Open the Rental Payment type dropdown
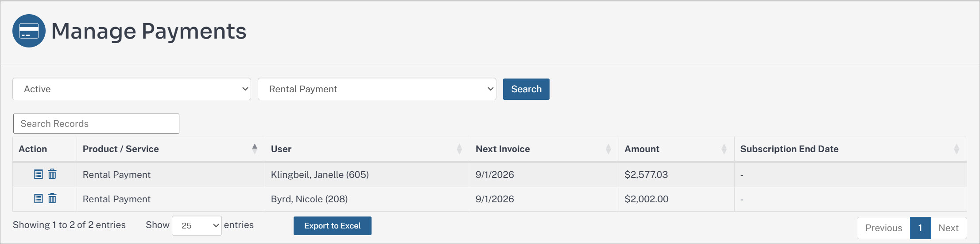Image resolution: width=980 pixels, height=244 pixels. 377,89
